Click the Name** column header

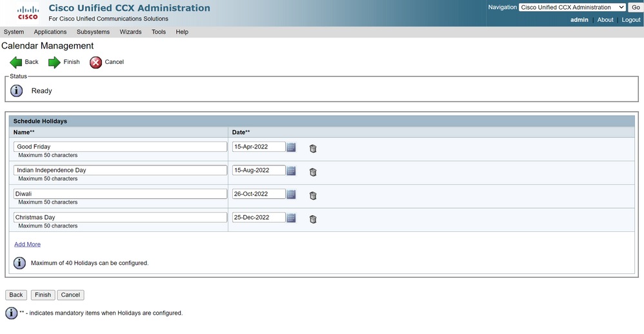[24, 132]
